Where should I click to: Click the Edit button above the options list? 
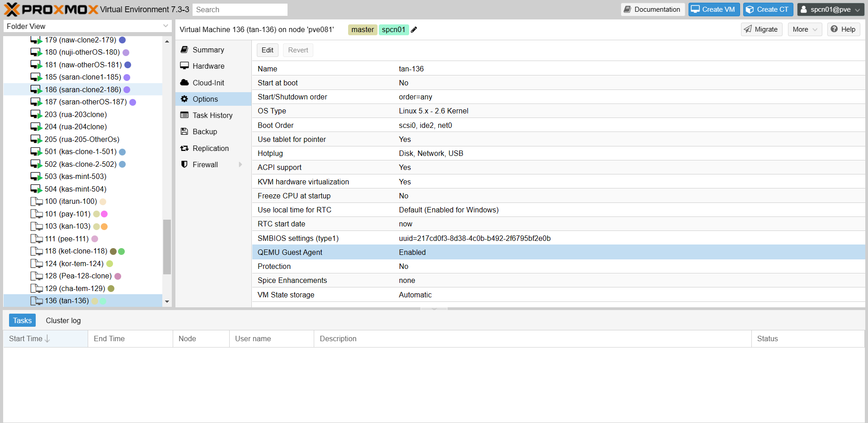[267, 50]
